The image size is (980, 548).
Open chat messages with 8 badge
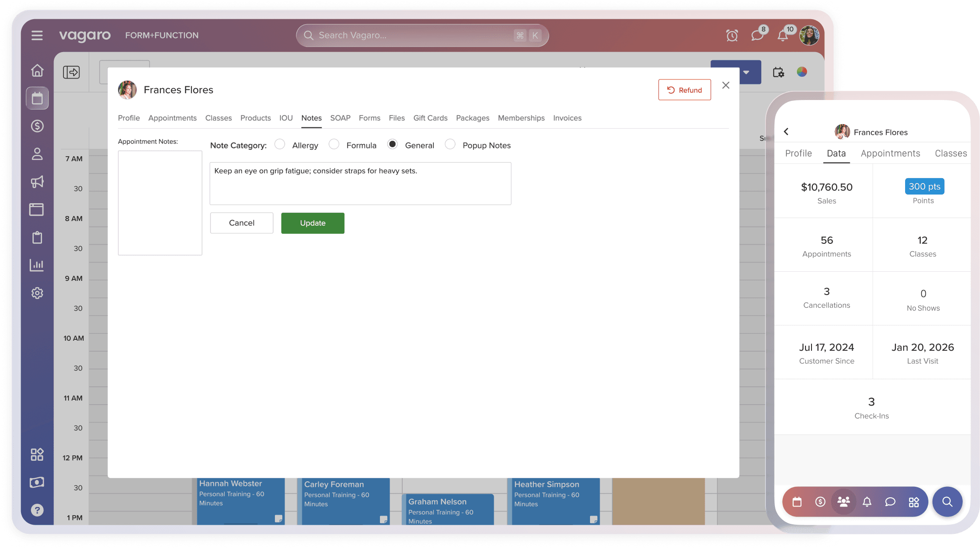pos(757,35)
